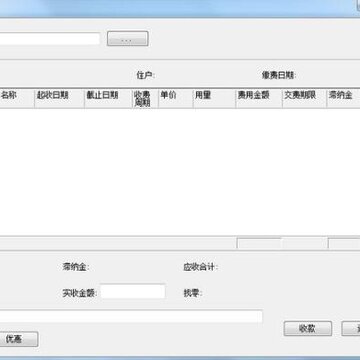Image resolution: width=360 pixels, height=360 pixels.
Task: Click the ellipsis browse button
Action: pyautogui.click(x=127, y=39)
